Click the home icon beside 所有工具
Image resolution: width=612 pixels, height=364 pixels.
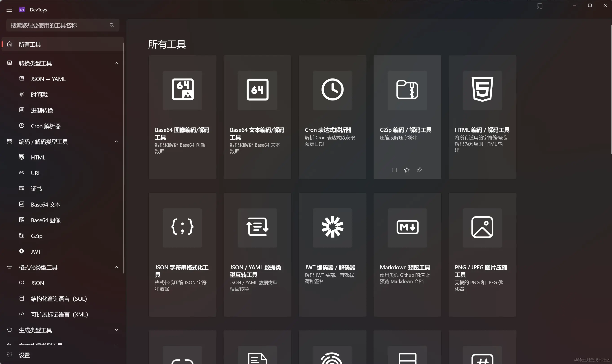10,44
